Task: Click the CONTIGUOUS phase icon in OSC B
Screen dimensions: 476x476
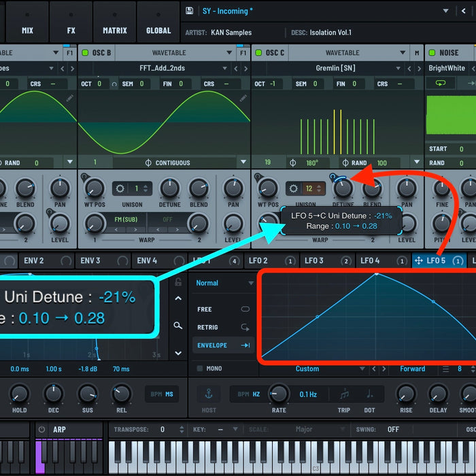Action: click(x=148, y=163)
